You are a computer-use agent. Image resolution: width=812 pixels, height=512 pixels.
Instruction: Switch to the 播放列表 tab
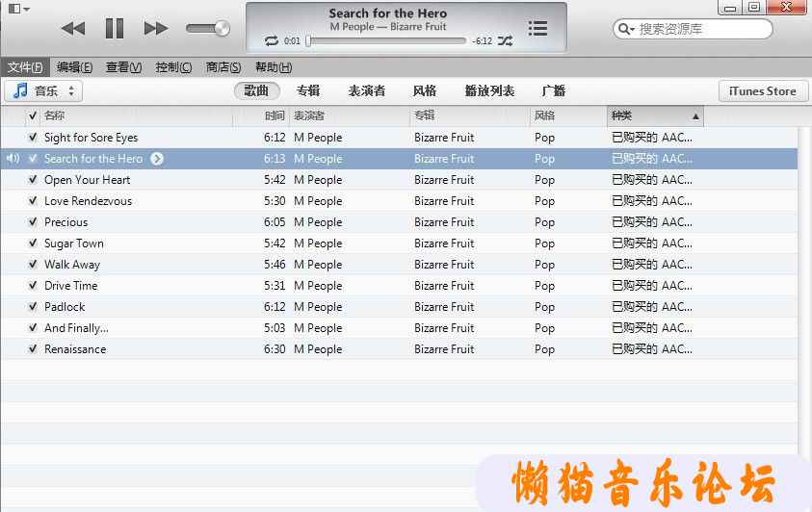click(490, 91)
